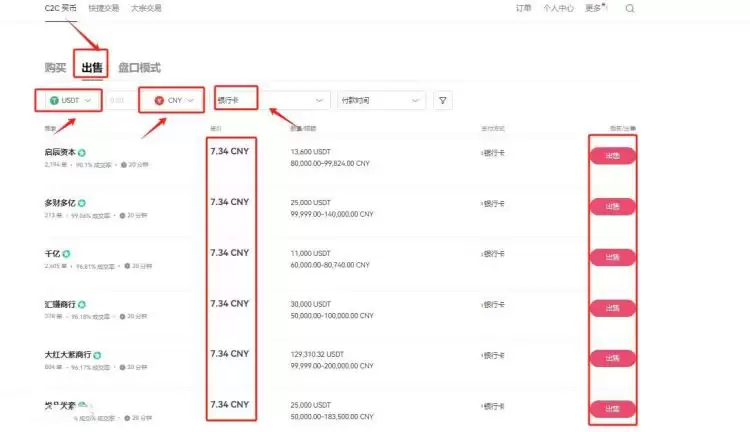The image size is (750, 432).
Task: Click the red CNY currency icon
Action: coord(159,100)
